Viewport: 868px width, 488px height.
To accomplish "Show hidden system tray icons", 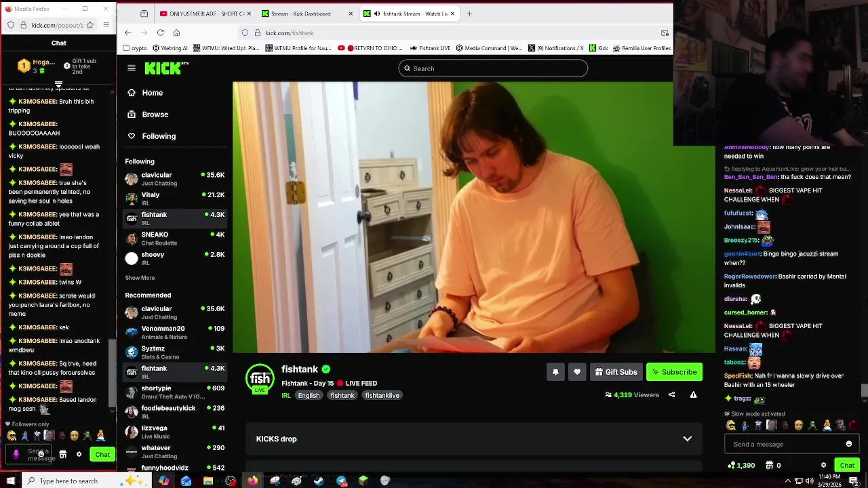I will pyautogui.click(x=788, y=481).
